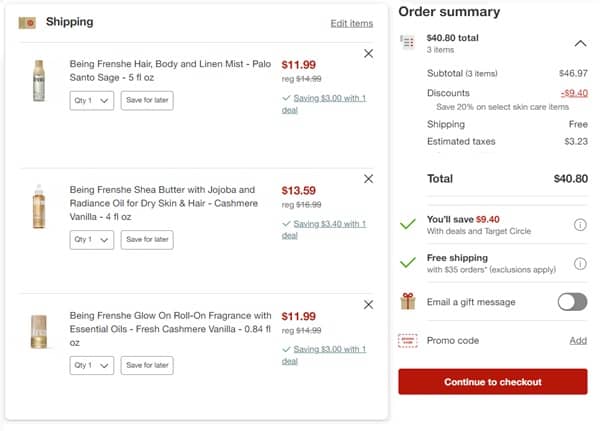Image resolution: width=600 pixels, height=431 pixels.
Task: Save the Palo Santo Sage mist for later
Action: (146, 100)
